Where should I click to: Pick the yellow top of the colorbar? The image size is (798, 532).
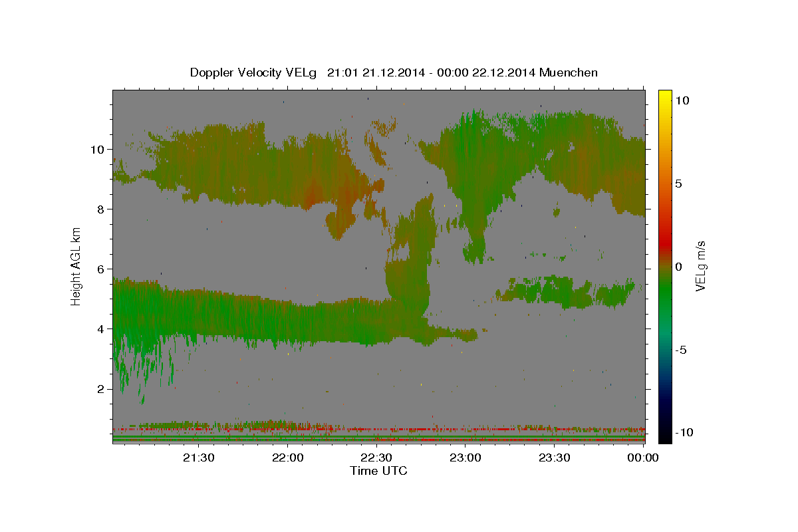click(x=664, y=94)
